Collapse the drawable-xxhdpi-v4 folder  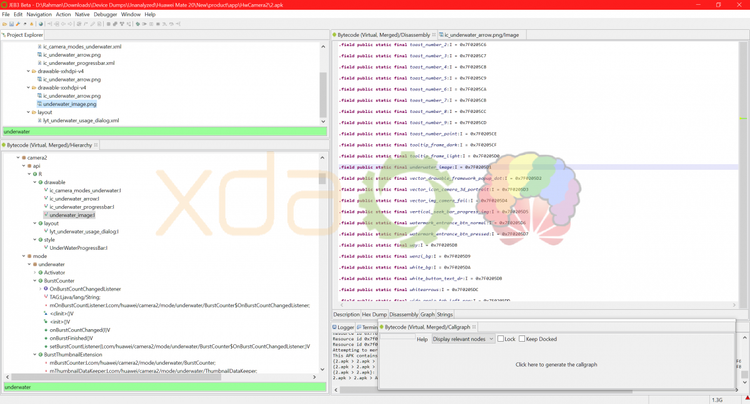click(28, 88)
